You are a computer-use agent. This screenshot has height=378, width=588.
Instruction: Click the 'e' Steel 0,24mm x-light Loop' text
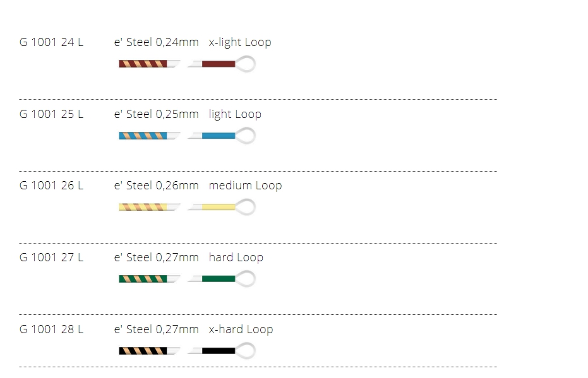(x=193, y=42)
